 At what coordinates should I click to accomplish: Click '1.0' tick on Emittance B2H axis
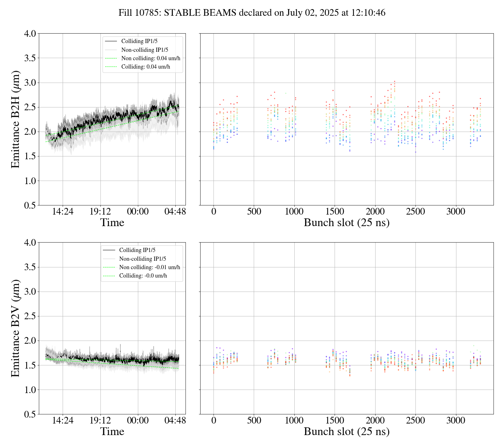pyautogui.click(x=30, y=181)
